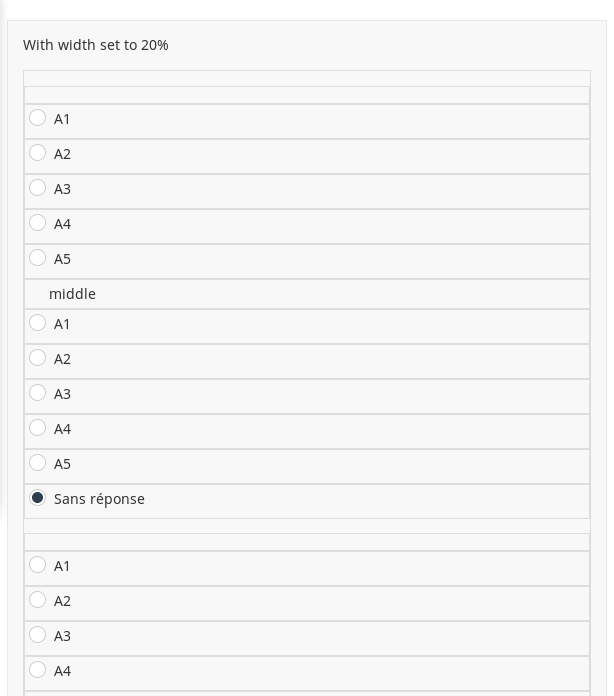Pick A4 radio in the topmost group
The height and width of the screenshot is (696, 614).
[38, 223]
